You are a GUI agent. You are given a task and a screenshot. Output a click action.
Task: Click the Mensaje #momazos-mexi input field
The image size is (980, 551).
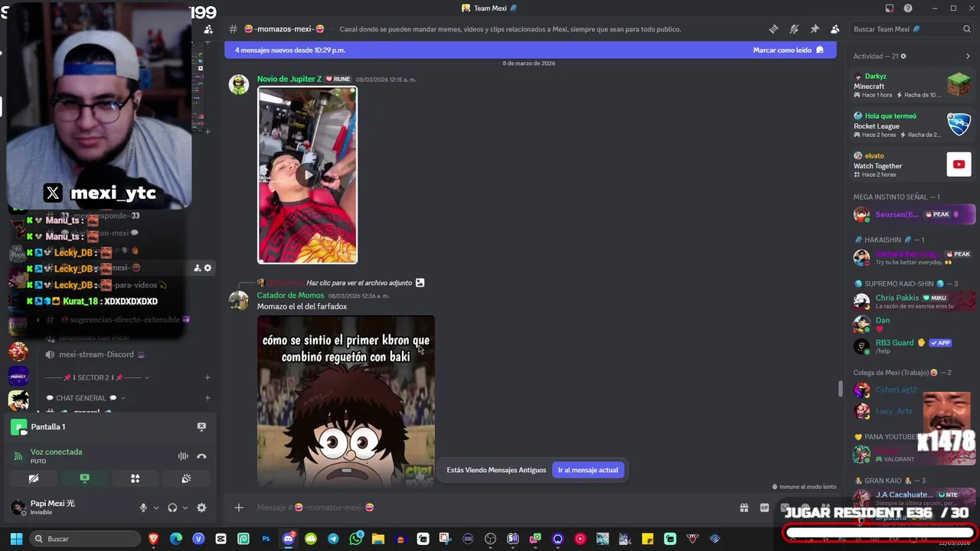(x=490, y=507)
